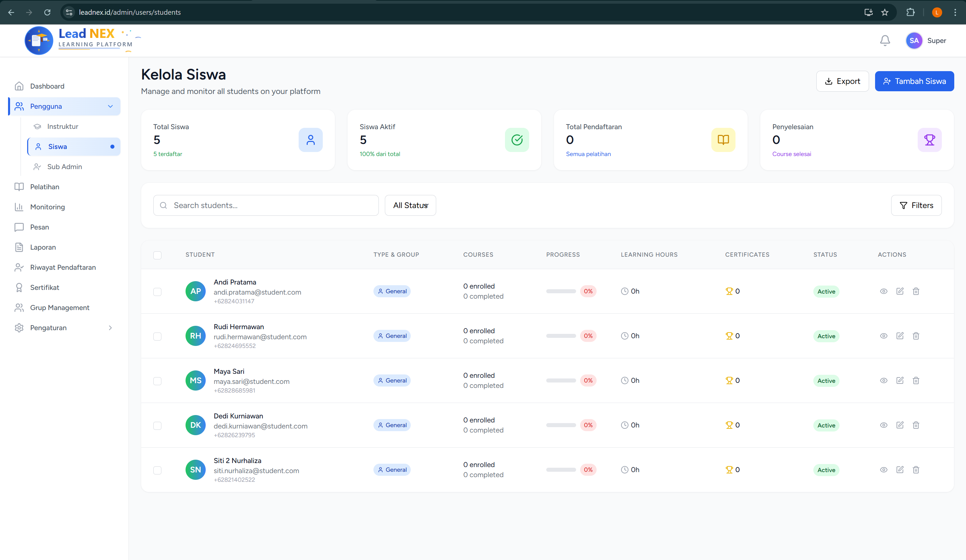
Task: Collapse the Pengguna sidebar menu
Action: click(x=110, y=106)
